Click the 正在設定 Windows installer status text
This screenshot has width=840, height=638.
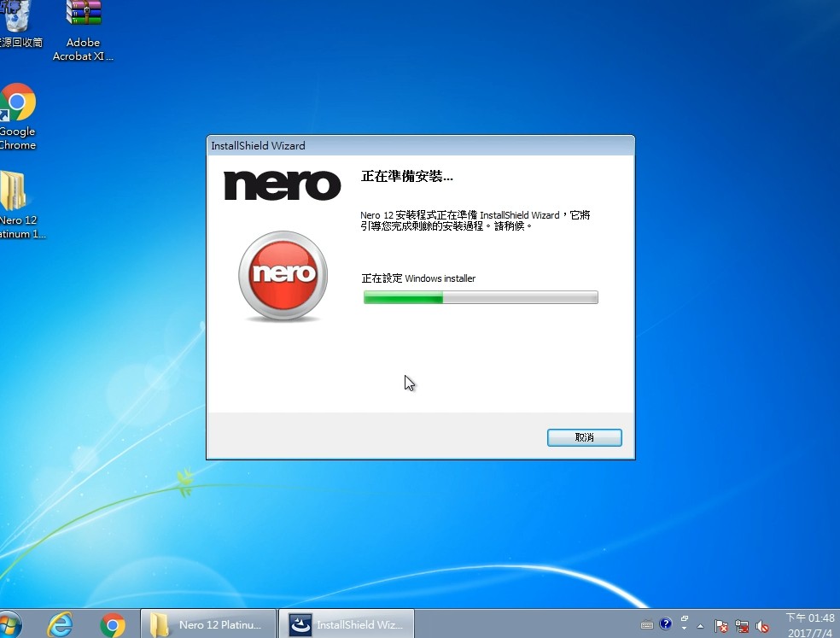[418, 278]
